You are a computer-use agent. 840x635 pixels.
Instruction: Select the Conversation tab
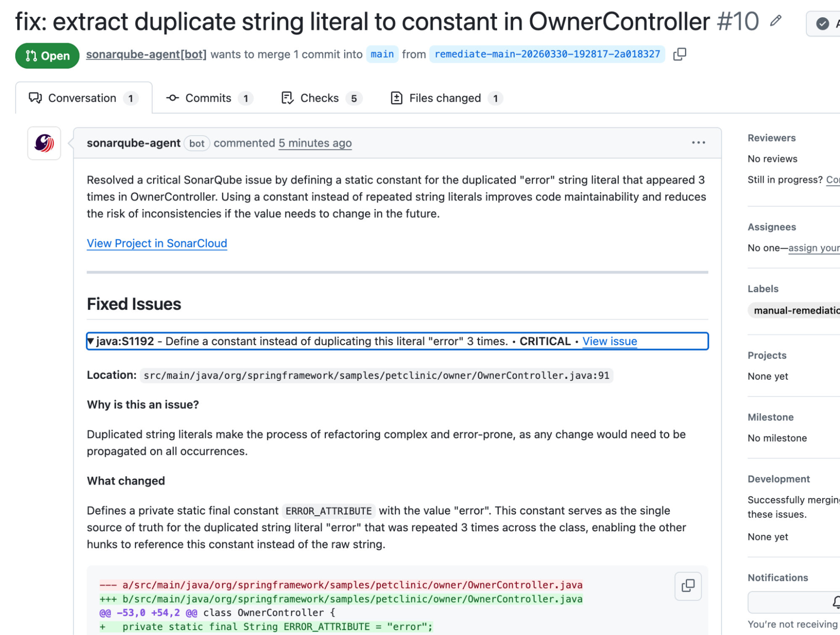(x=83, y=98)
